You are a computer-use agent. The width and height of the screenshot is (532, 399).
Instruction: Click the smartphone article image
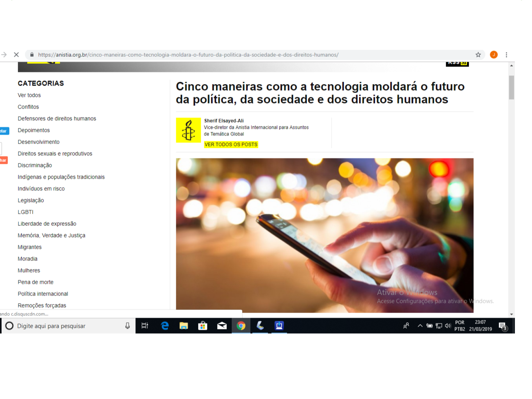click(325, 235)
